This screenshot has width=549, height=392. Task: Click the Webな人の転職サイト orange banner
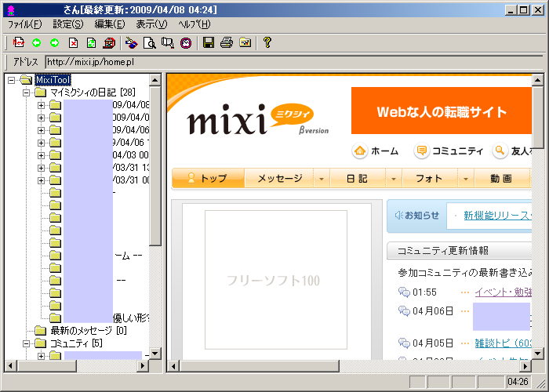441,111
